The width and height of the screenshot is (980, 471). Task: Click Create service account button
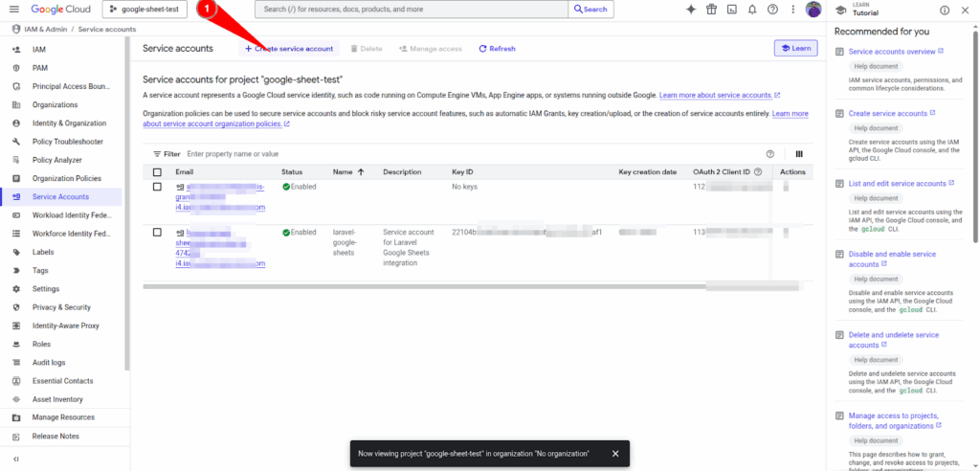click(289, 48)
